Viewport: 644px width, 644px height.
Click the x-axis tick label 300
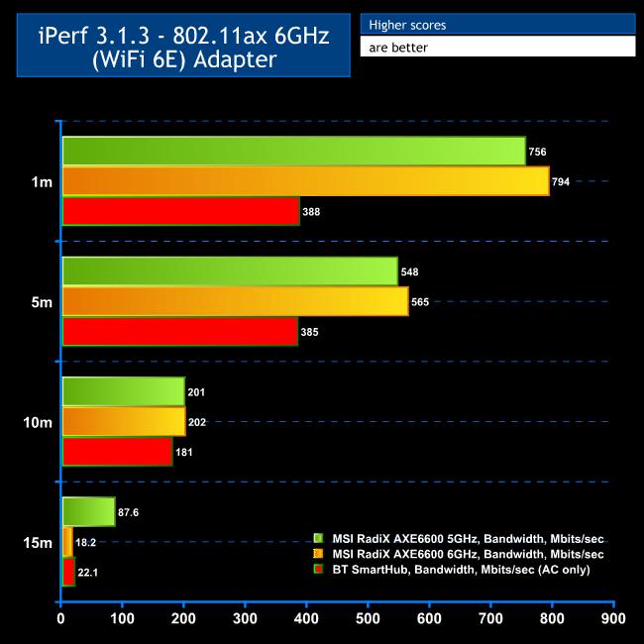(245, 618)
